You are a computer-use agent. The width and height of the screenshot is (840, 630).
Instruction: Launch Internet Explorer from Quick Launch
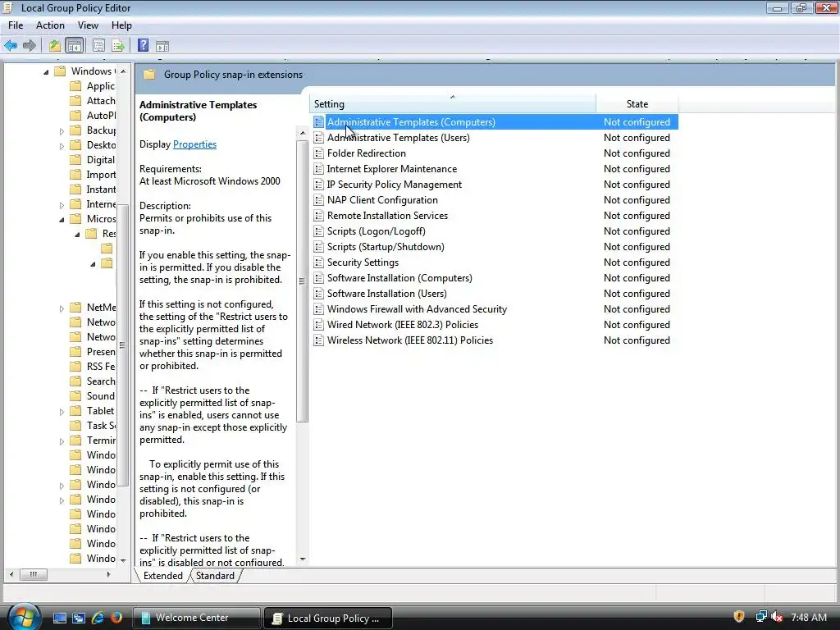98,618
